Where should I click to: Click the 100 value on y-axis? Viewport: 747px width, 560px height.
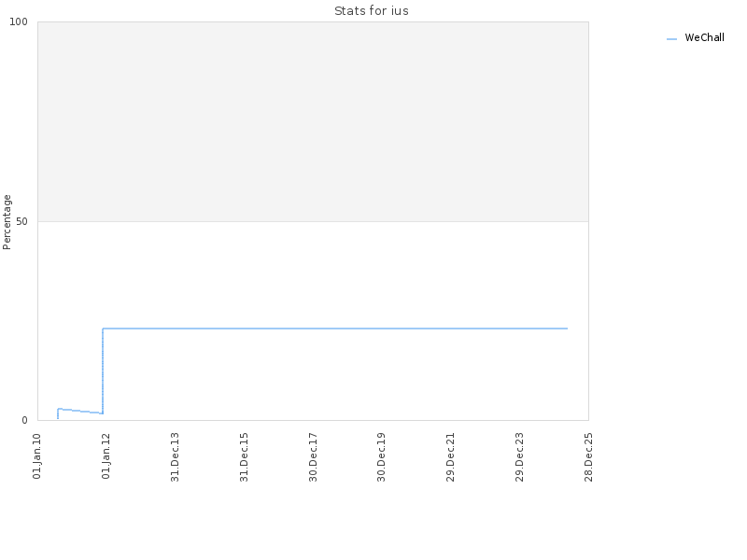coord(19,21)
